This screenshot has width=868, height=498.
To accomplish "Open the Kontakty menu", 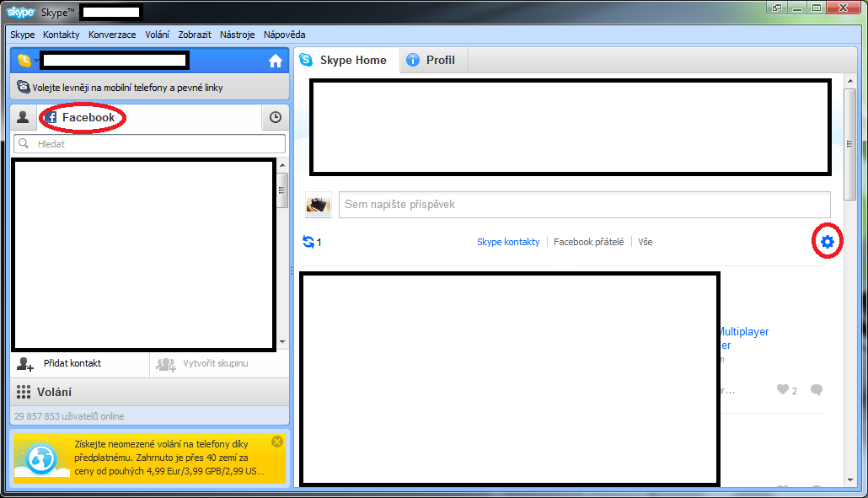I will [61, 35].
